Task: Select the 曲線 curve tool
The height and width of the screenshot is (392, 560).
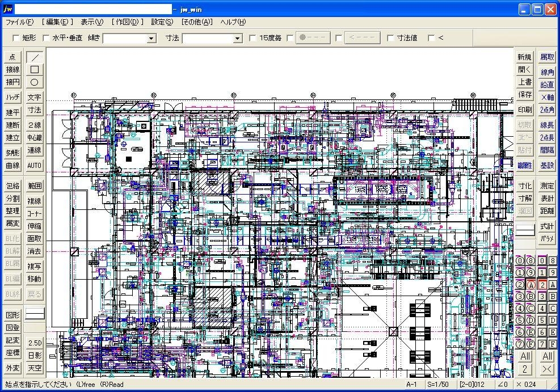Action: (12, 165)
